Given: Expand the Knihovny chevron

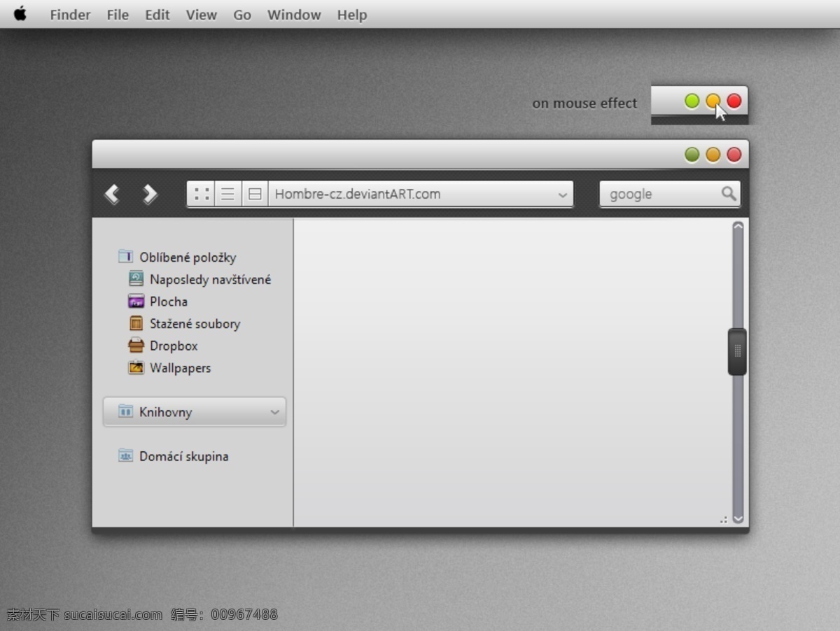Looking at the screenshot, I should (x=274, y=413).
